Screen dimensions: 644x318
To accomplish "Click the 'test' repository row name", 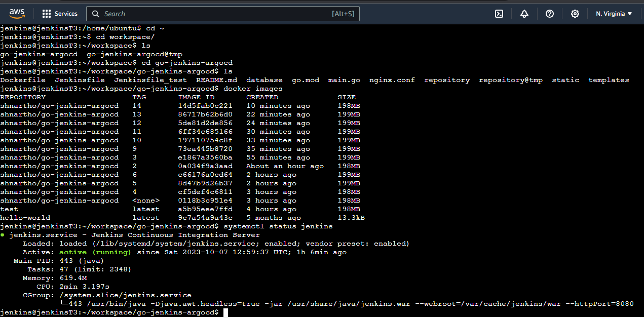I will (9, 209).
